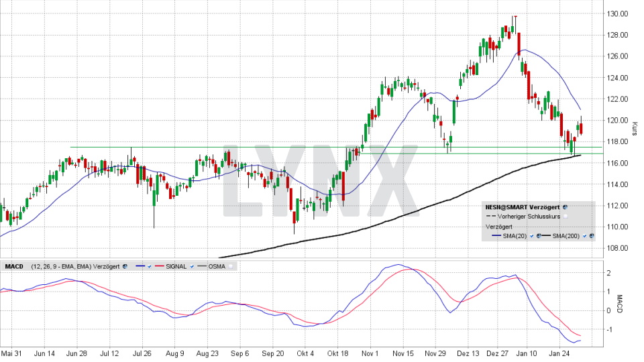Uncheck the SIGNAL line checkbox
The height and width of the screenshot is (362, 644).
coord(192,266)
